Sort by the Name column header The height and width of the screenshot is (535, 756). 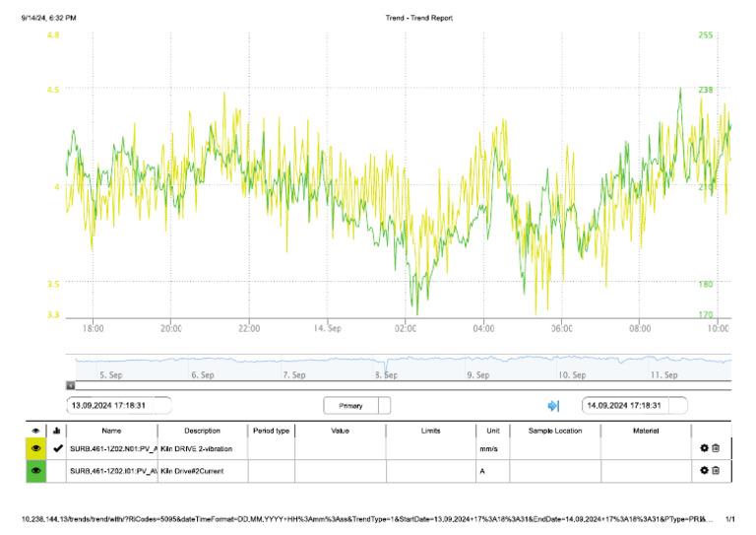click(x=111, y=431)
